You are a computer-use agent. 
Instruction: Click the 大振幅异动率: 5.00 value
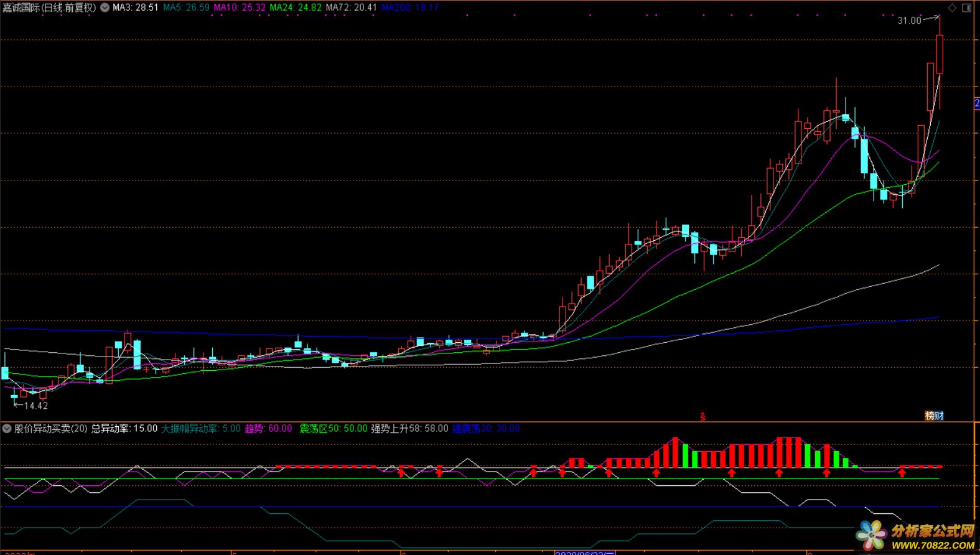(x=201, y=428)
